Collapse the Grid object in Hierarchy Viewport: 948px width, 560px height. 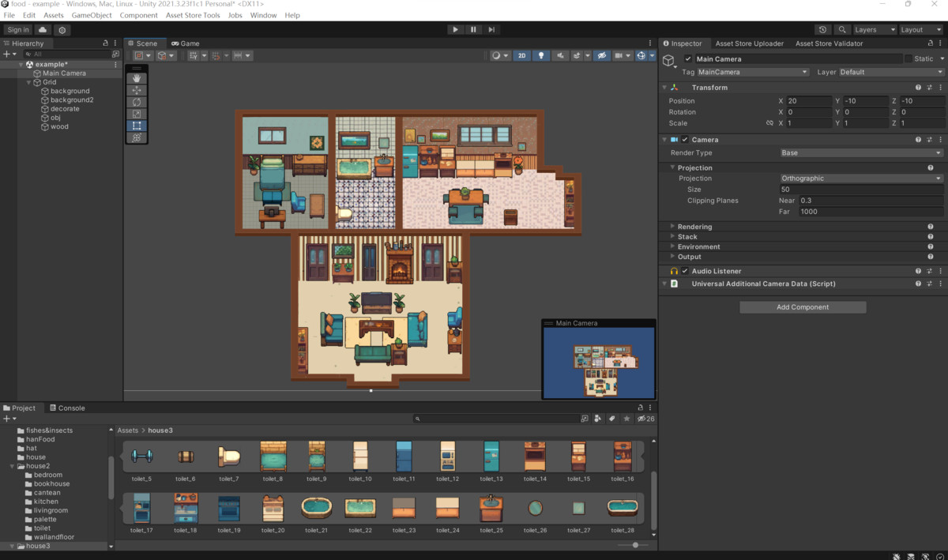click(x=29, y=82)
